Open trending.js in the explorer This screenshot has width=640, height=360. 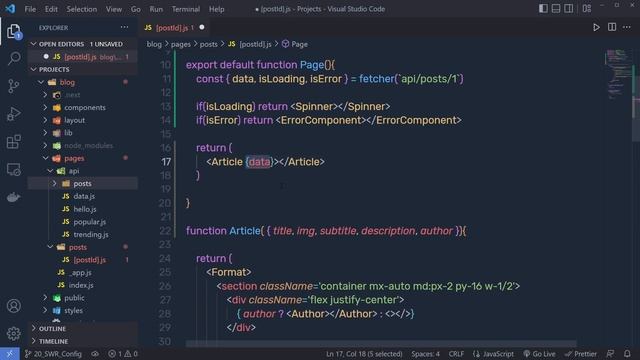pos(82,234)
